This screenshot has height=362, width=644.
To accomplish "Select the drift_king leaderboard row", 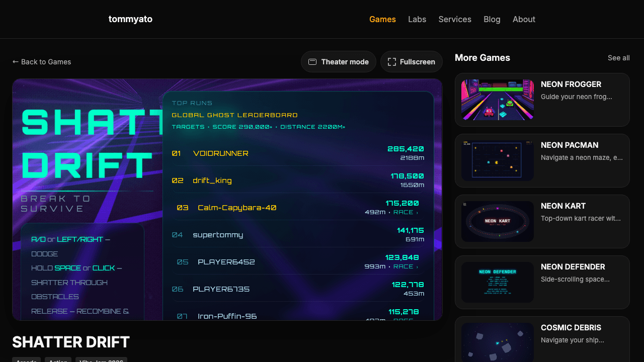I will click(298, 180).
